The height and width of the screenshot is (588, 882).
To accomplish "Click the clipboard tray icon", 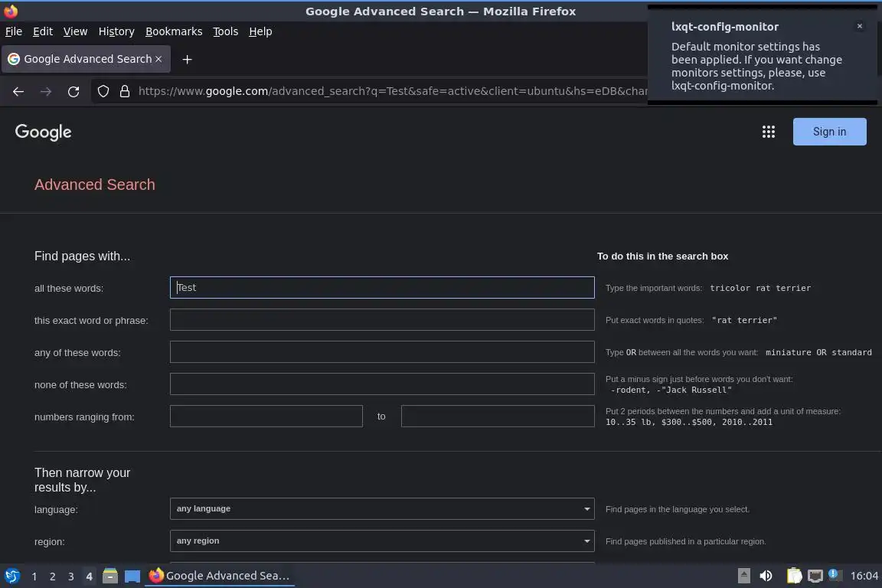I will pos(794,576).
